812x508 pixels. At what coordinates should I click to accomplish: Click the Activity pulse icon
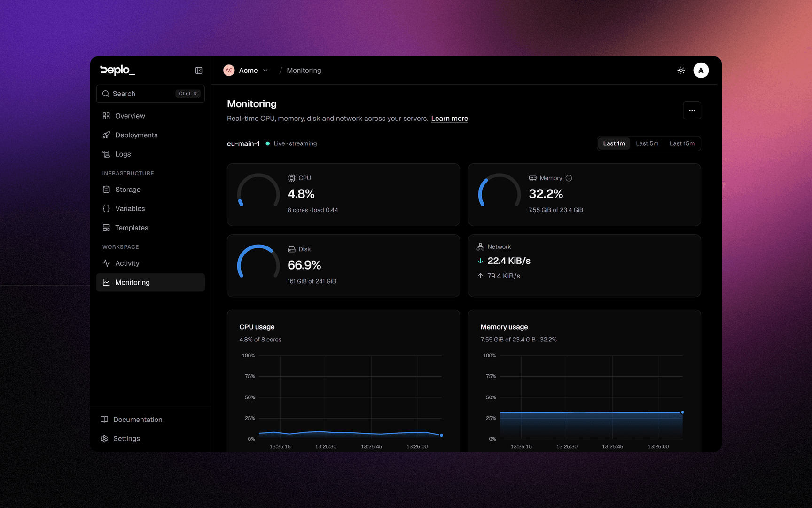(x=106, y=263)
